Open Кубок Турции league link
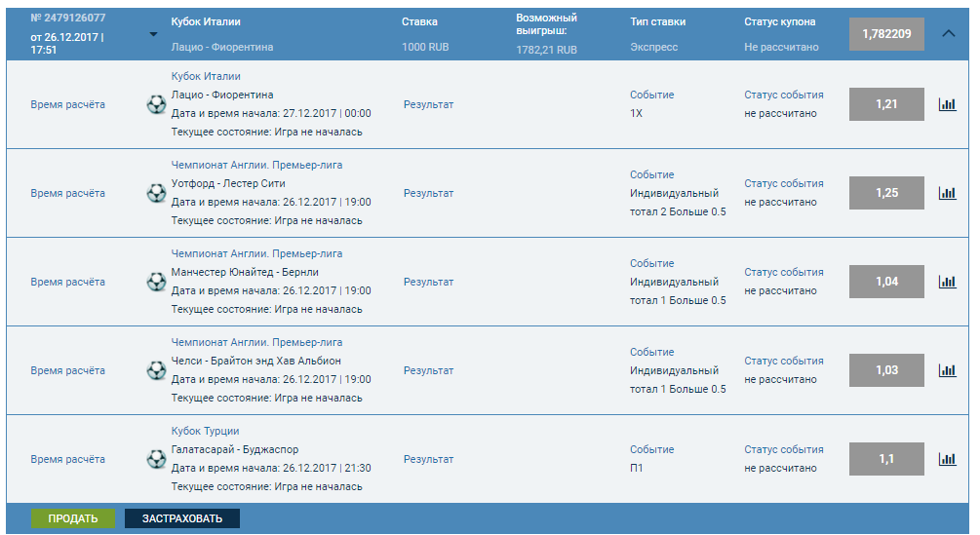 pos(205,431)
